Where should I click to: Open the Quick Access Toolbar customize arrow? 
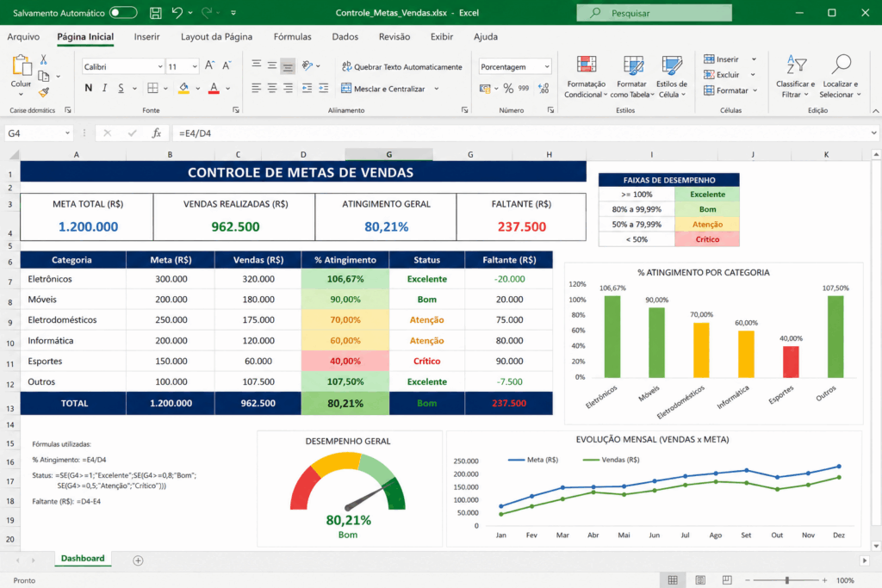(x=233, y=12)
